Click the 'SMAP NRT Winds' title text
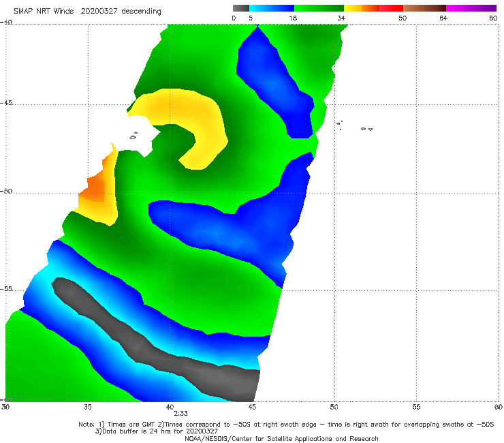 pyautogui.click(x=44, y=12)
